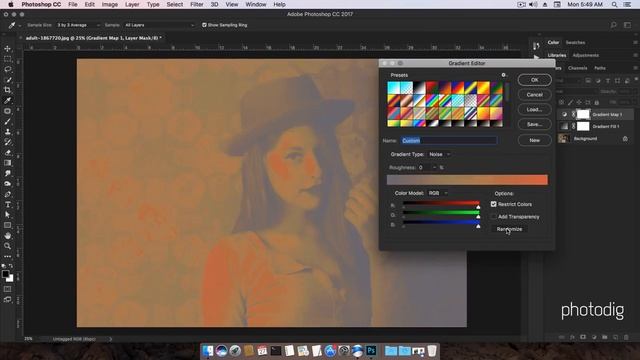Image resolution: width=640 pixels, height=360 pixels.
Task: Expand the status bar info arrow
Action: pyautogui.click(x=110, y=339)
